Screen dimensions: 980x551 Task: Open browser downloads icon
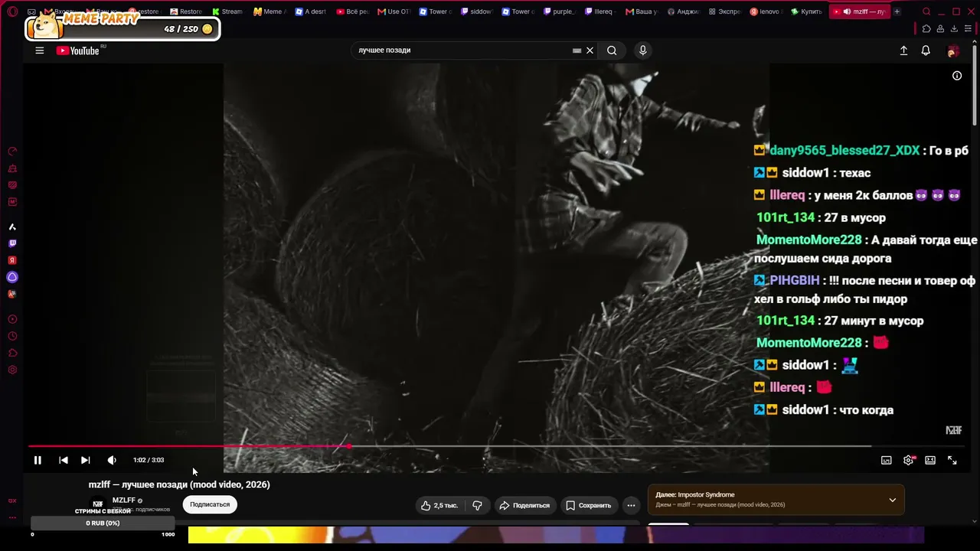954,29
